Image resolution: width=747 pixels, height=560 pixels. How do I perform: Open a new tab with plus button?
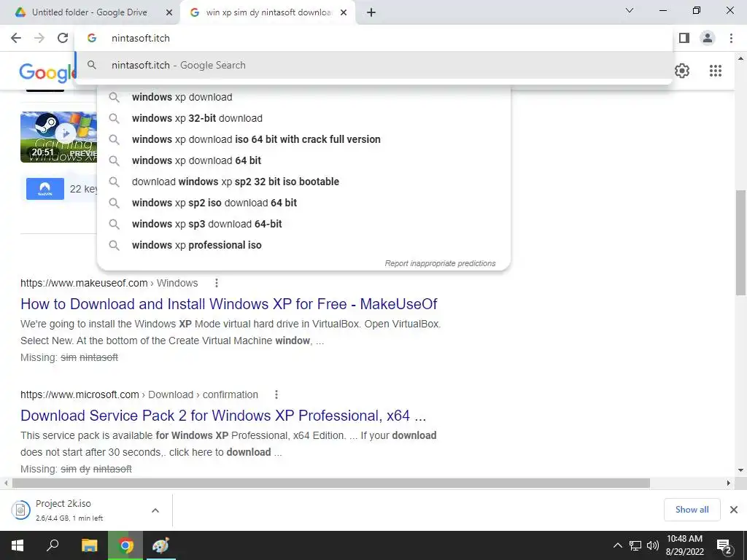371,12
